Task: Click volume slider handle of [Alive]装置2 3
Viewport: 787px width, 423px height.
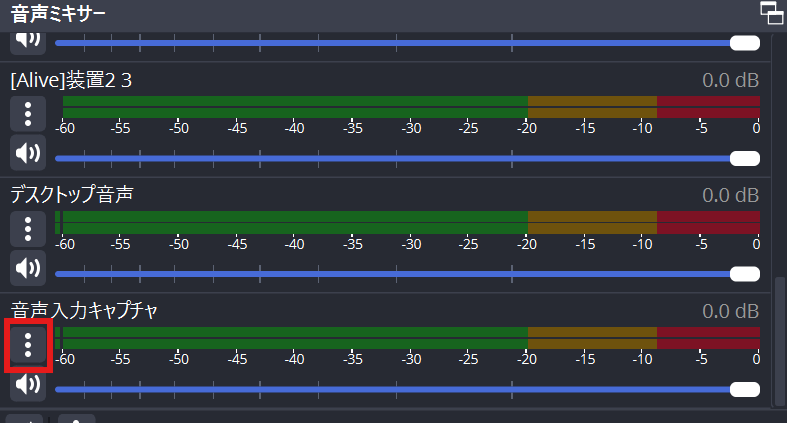Action: 745,159
